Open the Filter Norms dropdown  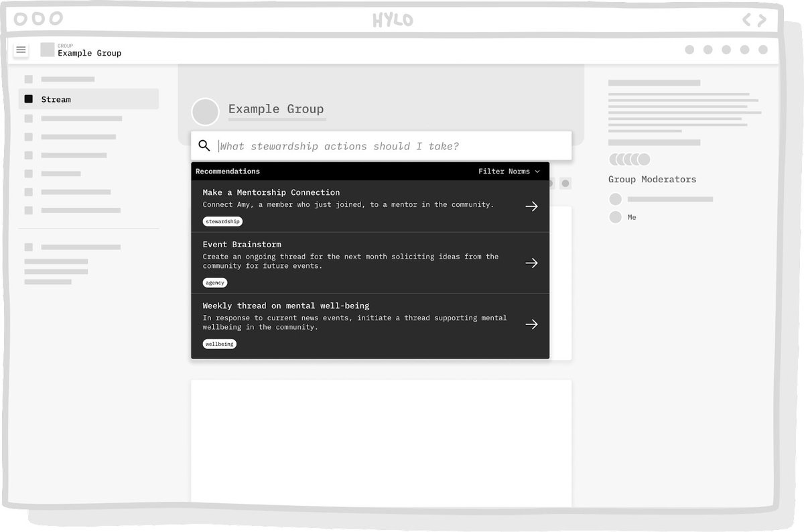click(x=509, y=172)
